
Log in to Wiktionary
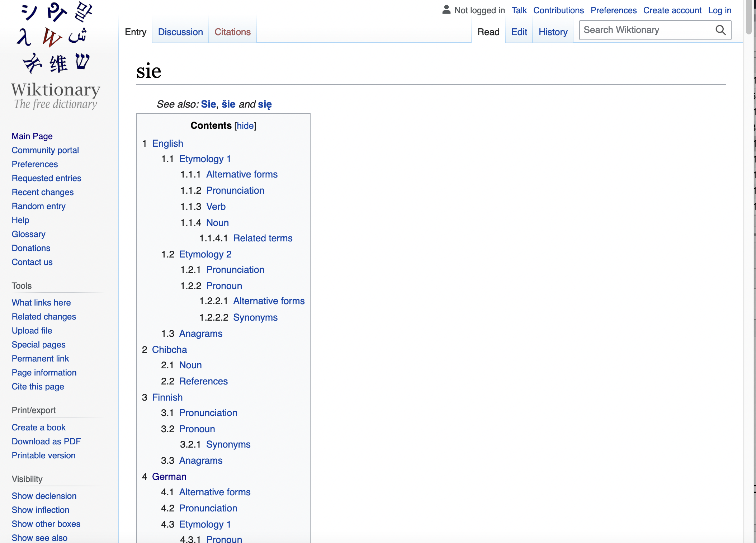719,10
